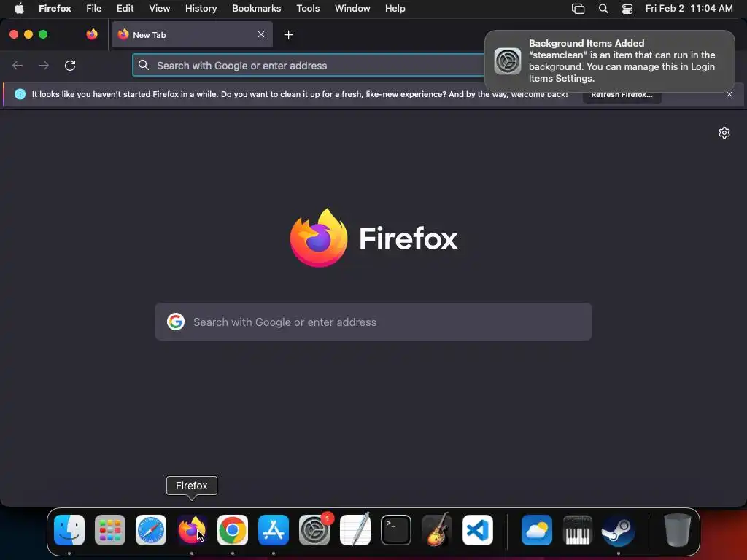
Task: Open Launchpad from the Dock
Action: pyautogui.click(x=110, y=530)
